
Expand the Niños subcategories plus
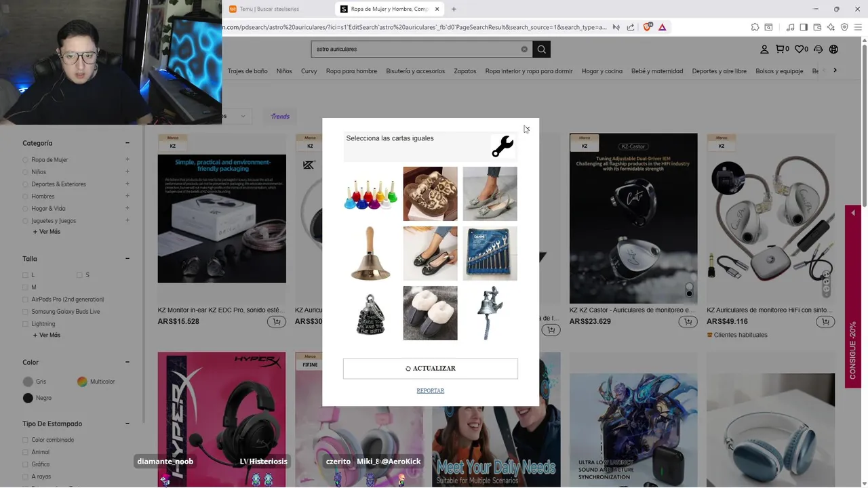(x=127, y=171)
